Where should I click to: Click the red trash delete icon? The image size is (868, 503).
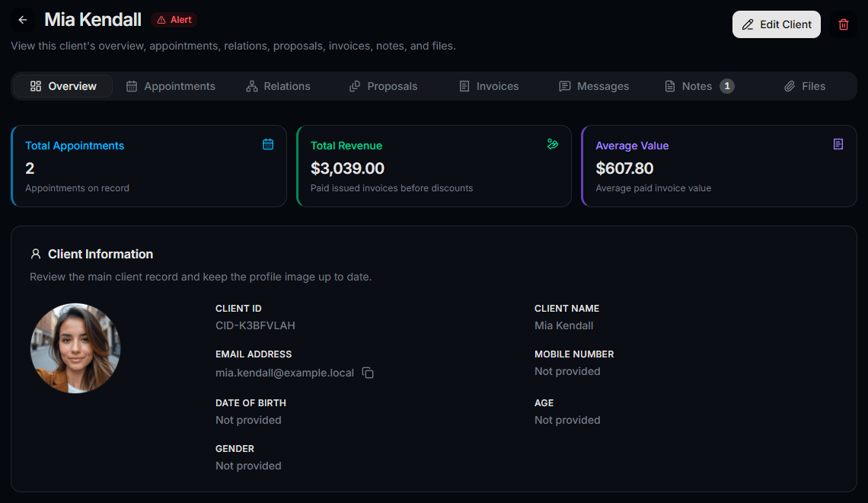coord(844,24)
